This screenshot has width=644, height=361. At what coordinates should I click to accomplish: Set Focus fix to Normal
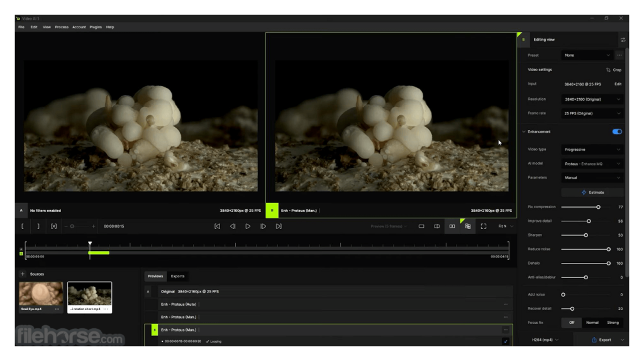click(592, 323)
